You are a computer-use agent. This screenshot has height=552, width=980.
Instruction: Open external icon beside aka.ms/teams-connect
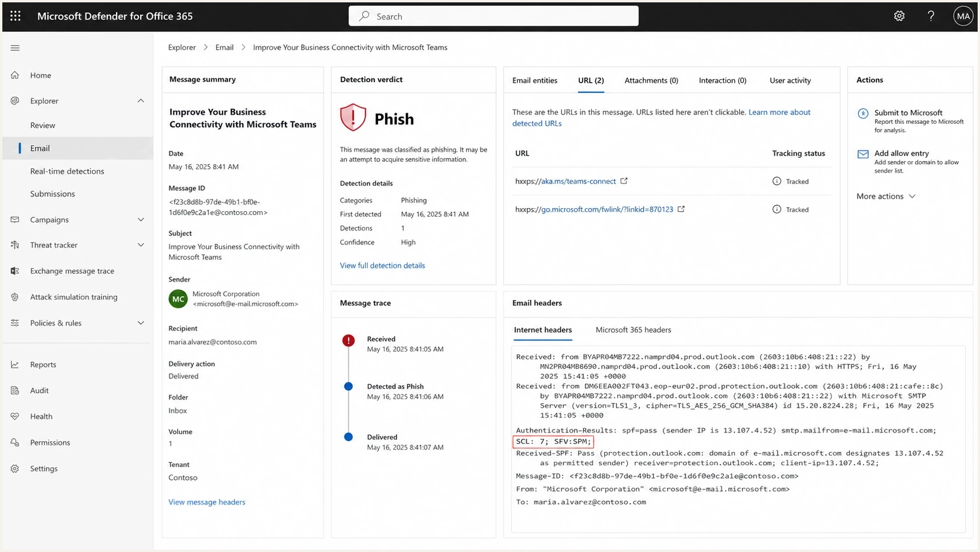click(624, 181)
